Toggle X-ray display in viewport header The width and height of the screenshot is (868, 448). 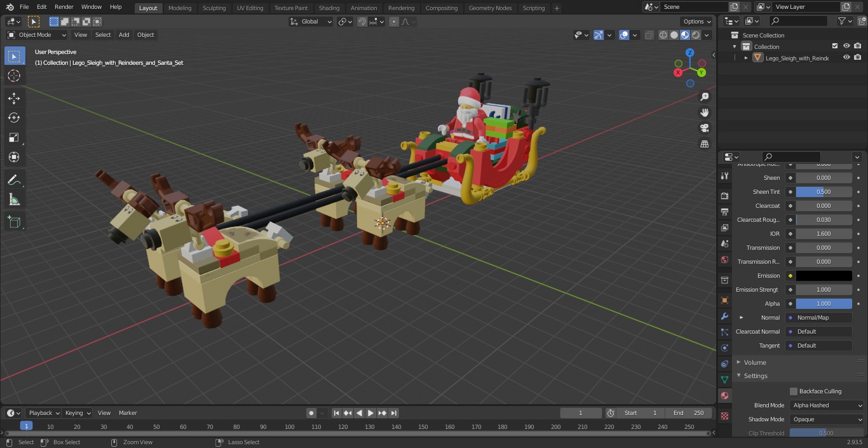(649, 35)
